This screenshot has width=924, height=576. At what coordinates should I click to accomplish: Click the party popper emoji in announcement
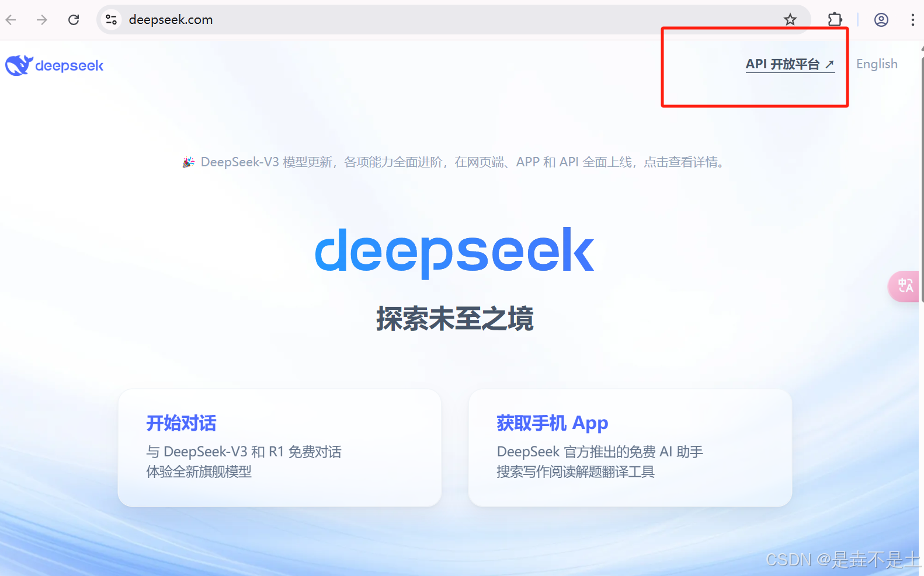pos(188,162)
